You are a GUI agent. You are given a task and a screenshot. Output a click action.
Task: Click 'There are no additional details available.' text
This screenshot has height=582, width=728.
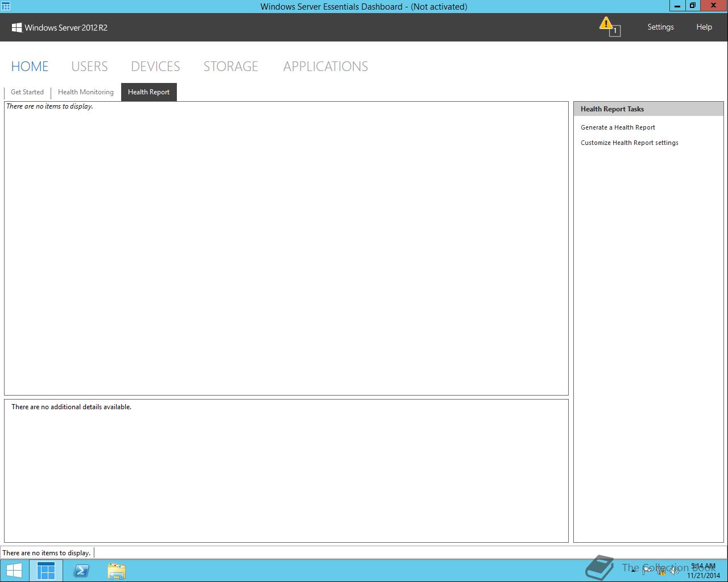click(71, 407)
